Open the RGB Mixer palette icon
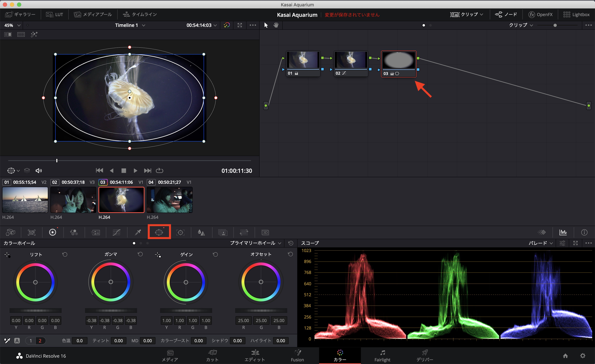Viewport: 595px width, 364px height. [74, 232]
